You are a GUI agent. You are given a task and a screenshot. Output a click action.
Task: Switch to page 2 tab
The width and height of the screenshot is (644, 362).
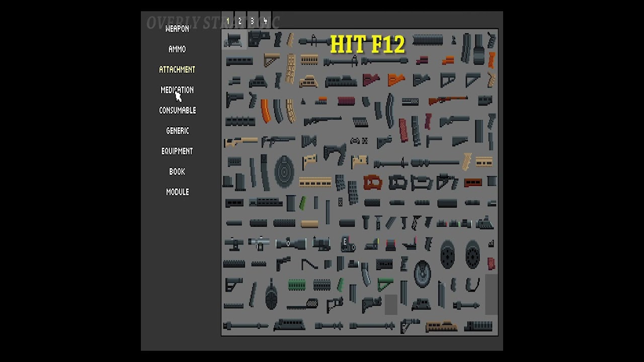[240, 21]
